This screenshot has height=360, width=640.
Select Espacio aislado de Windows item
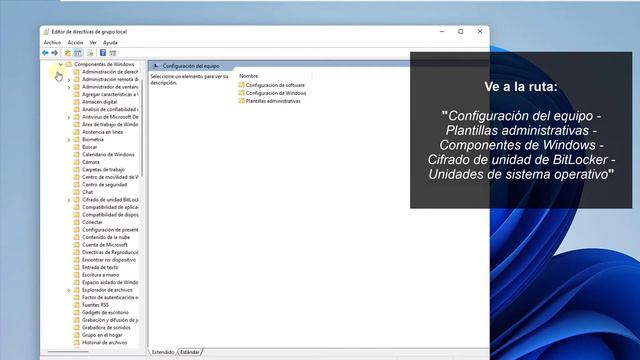110,282
